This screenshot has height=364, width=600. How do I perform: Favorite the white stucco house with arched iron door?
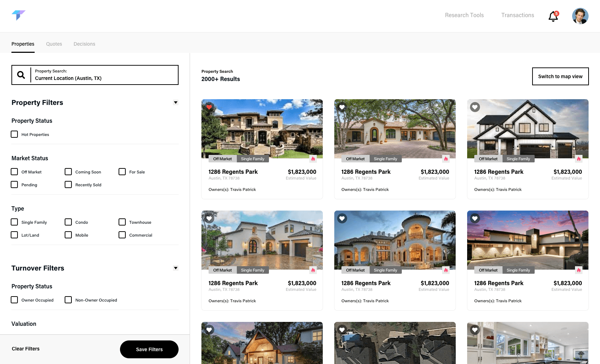(209, 218)
